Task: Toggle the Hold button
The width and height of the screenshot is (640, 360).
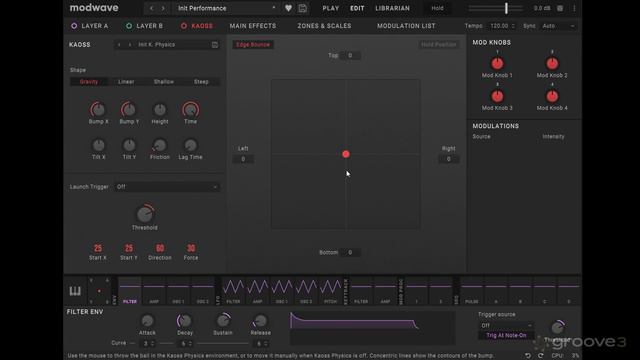Action: click(437, 8)
